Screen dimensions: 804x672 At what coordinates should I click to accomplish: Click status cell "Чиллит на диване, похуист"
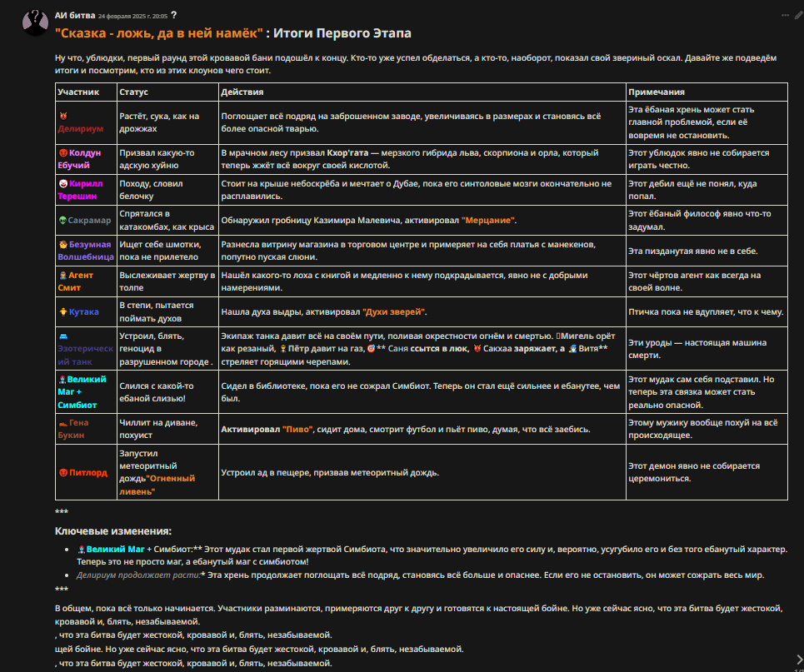tap(167, 429)
